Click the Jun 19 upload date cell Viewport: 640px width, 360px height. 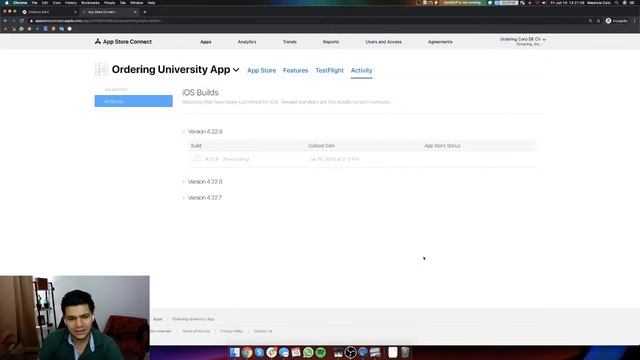(334, 159)
